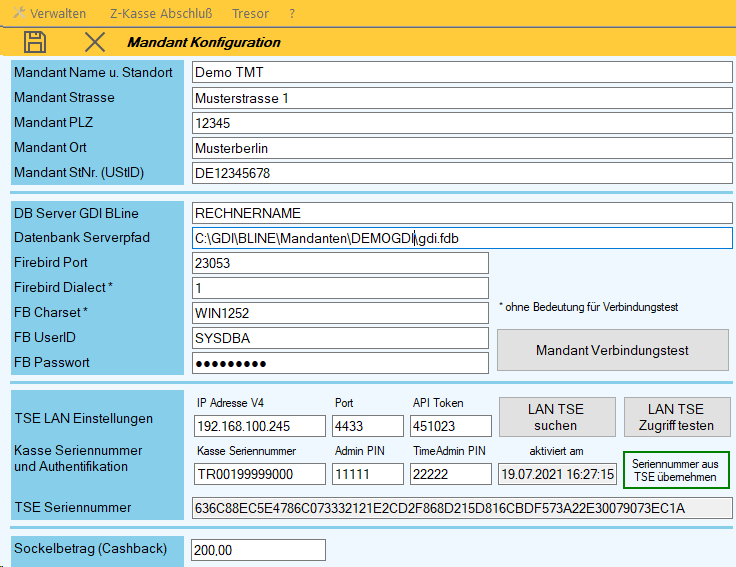Click the save floppy disk icon
736x567 pixels.
pyautogui.click(x=35, y=42)
